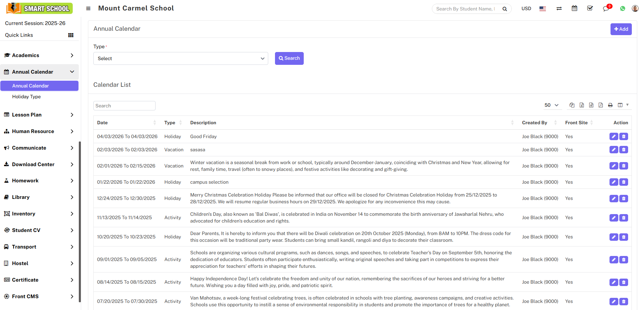Focus the Calendar List search field

[124, 106]
